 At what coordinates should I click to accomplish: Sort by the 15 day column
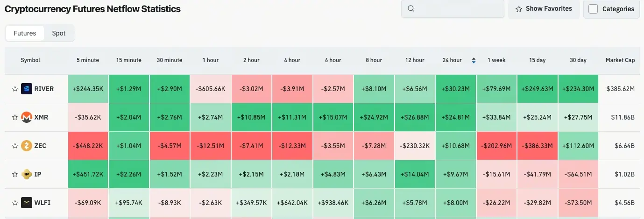pos(538,60)
